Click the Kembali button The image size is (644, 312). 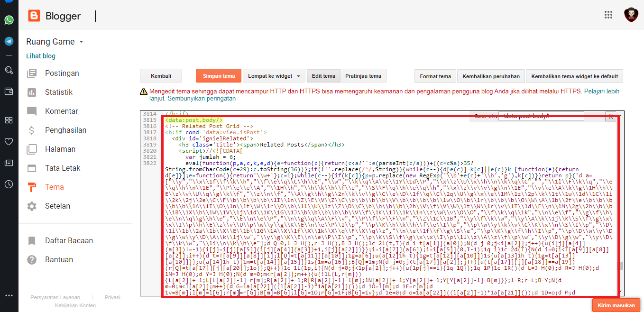click(x=161, y=76)
